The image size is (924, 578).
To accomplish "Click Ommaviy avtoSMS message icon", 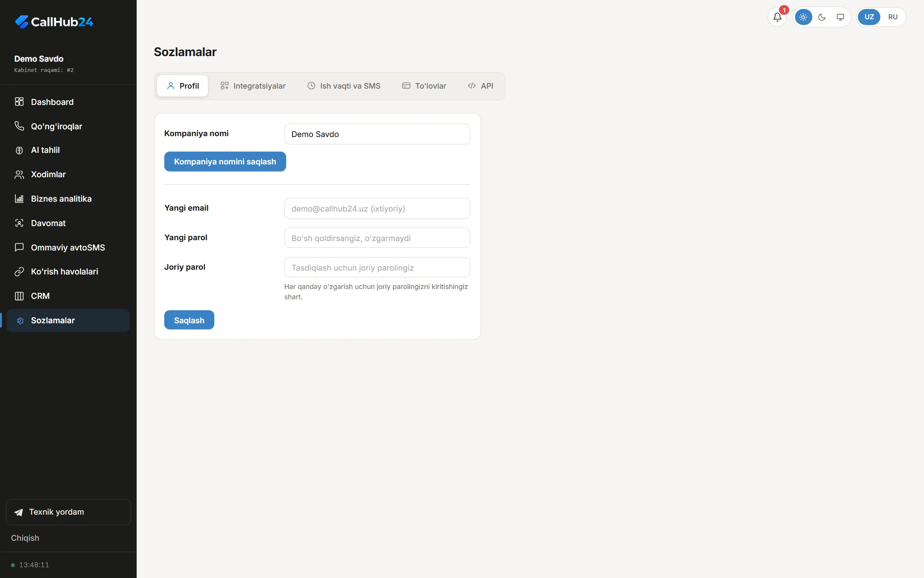I will 19,247.
